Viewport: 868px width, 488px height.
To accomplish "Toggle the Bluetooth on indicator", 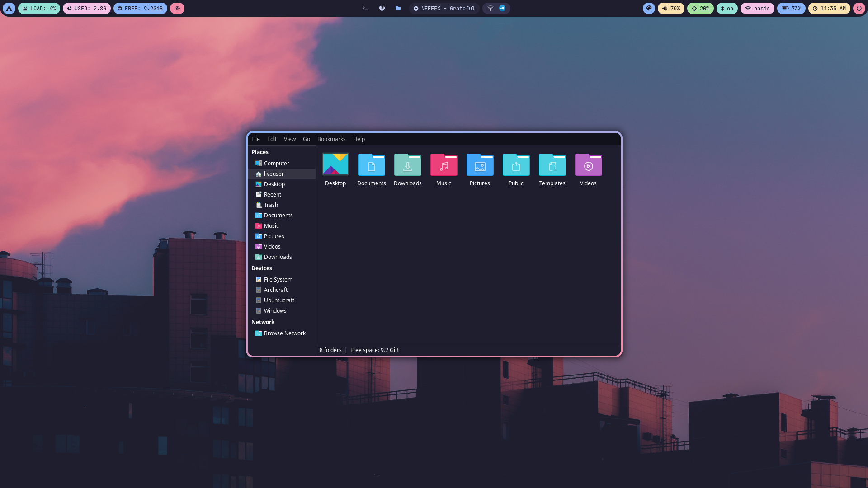I will tap(727, 8).
